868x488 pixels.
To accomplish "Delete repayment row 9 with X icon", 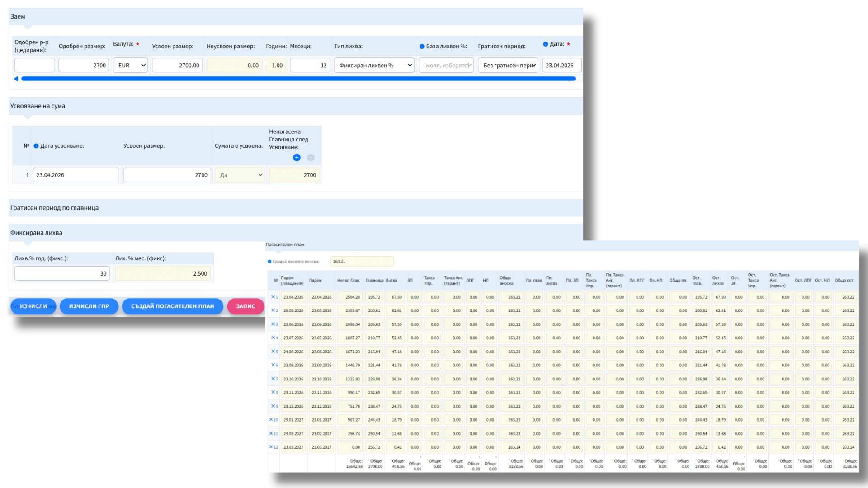I will coord(273,406).
